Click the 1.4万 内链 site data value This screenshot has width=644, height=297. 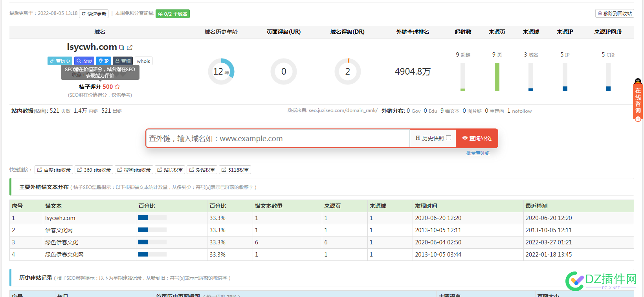(86, 111)
